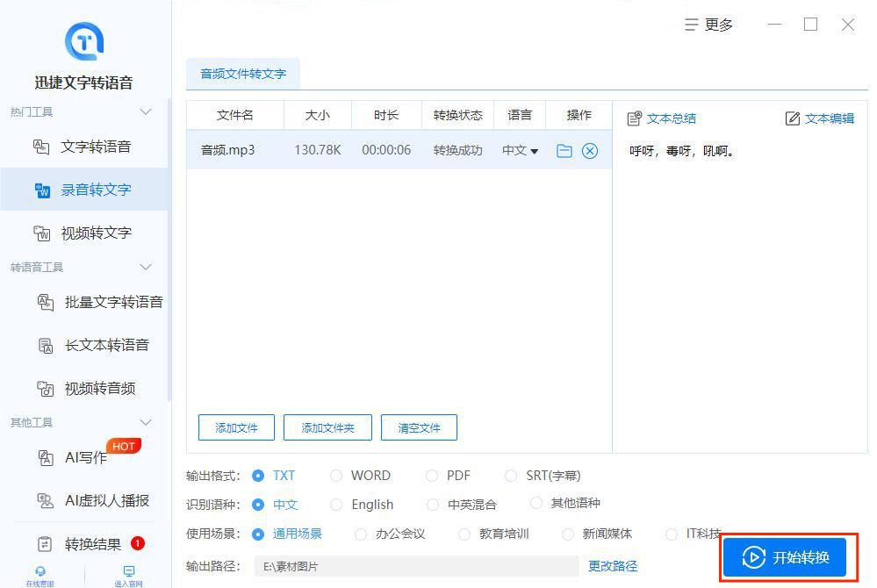This screenshot has width=877, height=588.
Task: Open the 批量文字转语音 sidebar icon
Action: (x=46, y=303)
